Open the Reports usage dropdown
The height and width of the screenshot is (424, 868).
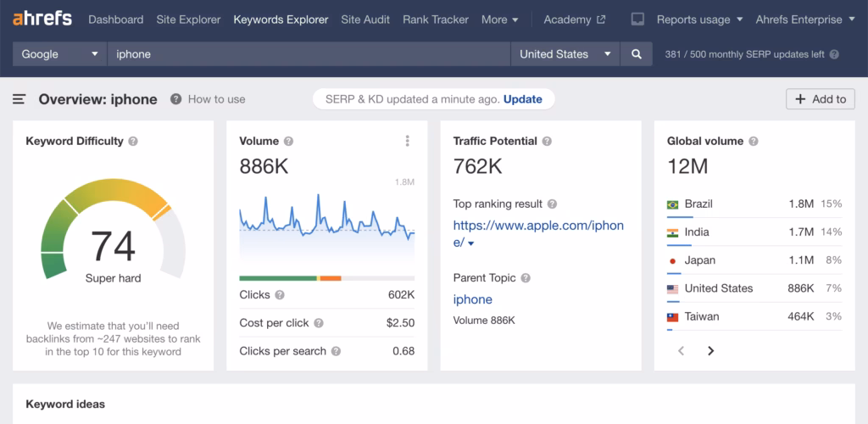[699, 20]
